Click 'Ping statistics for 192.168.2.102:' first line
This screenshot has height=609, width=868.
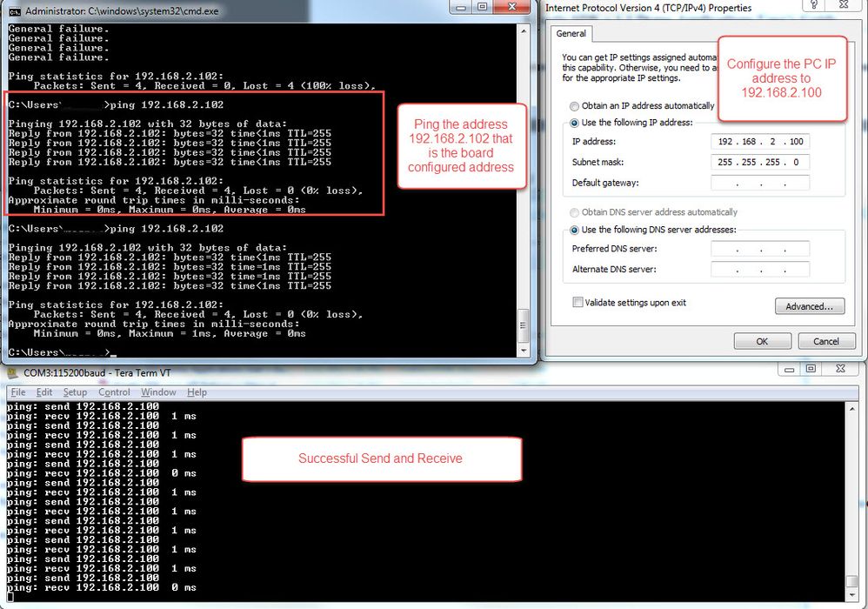115,76
